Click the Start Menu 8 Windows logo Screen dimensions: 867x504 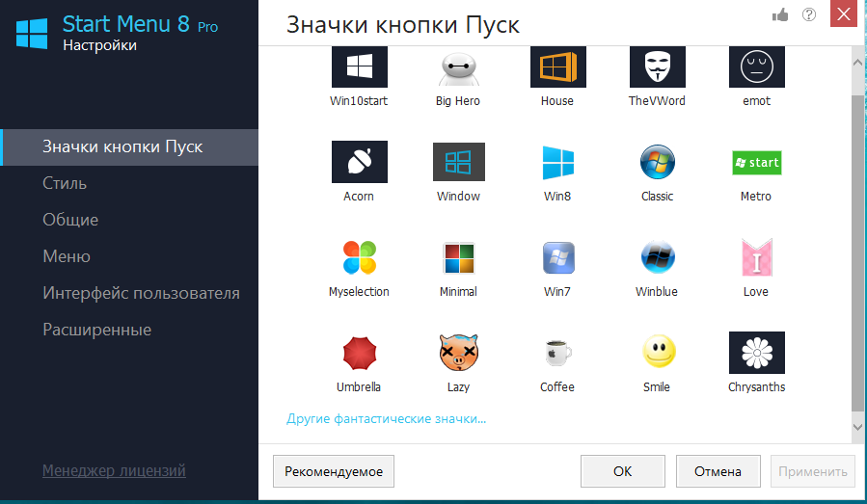[x=32, y=34]
